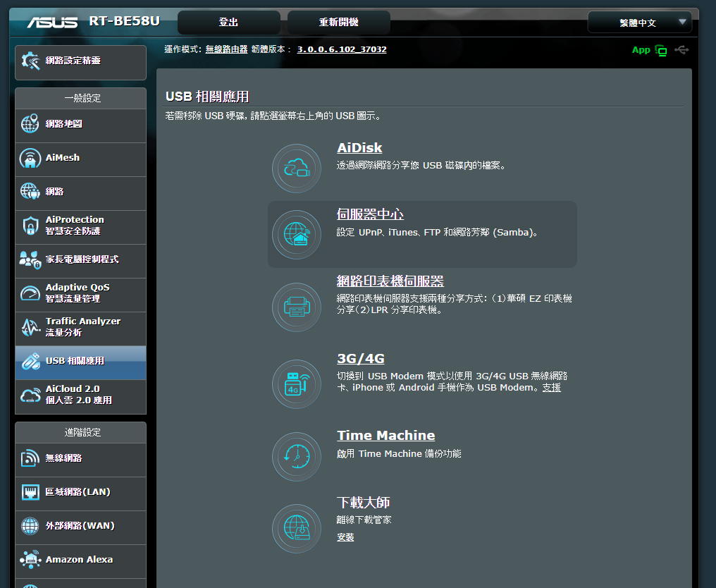Click the AiMesh sidebar icon
Screen dimensions: 716x588
click(x=30, y=158)
